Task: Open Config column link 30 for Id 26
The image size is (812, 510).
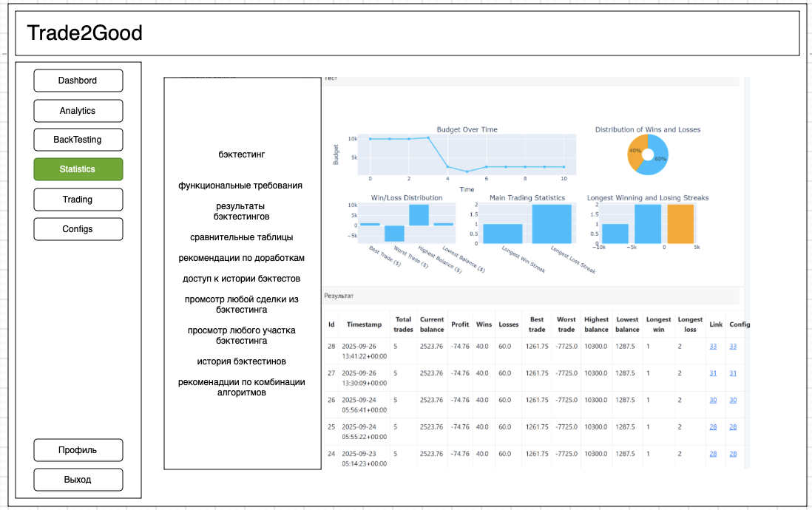Action: (x=733, y=400)
